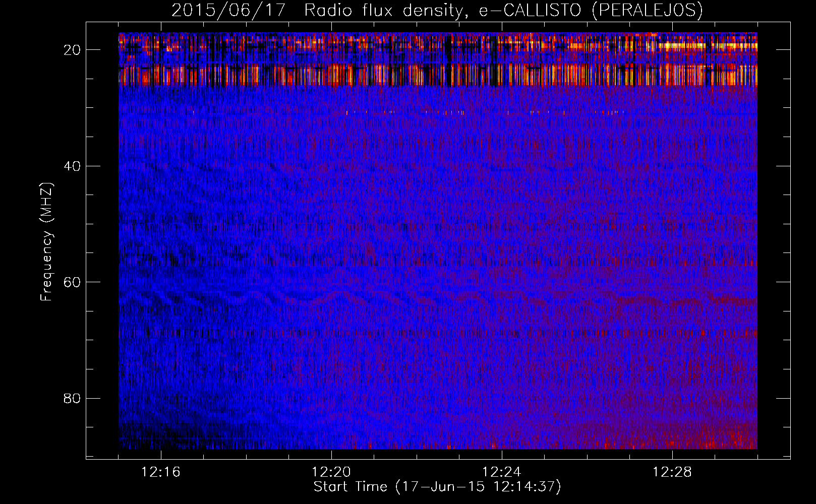
Task: Click the 12:24 time tick label
Action: coord(502,472)
